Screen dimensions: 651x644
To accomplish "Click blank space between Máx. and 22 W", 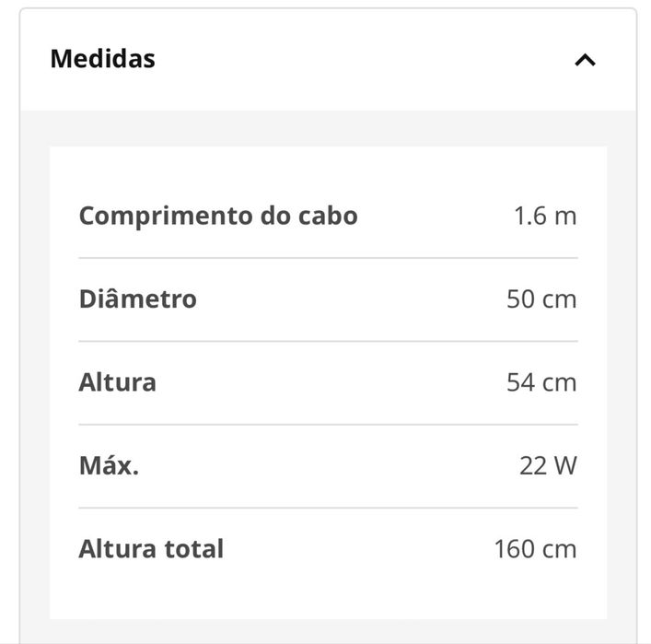I will (329, 466).
